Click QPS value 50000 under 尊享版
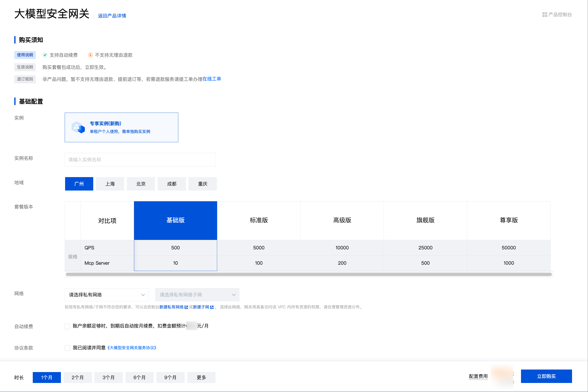 [x=509, y=248]
